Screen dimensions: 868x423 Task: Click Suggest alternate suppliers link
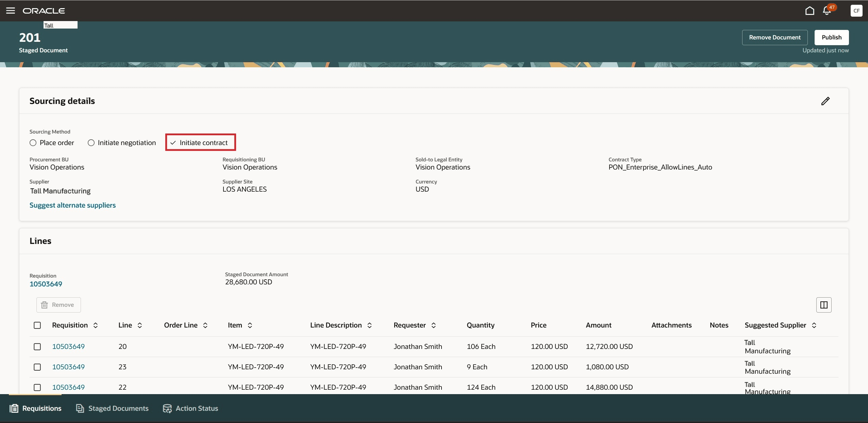pos(72,205)
